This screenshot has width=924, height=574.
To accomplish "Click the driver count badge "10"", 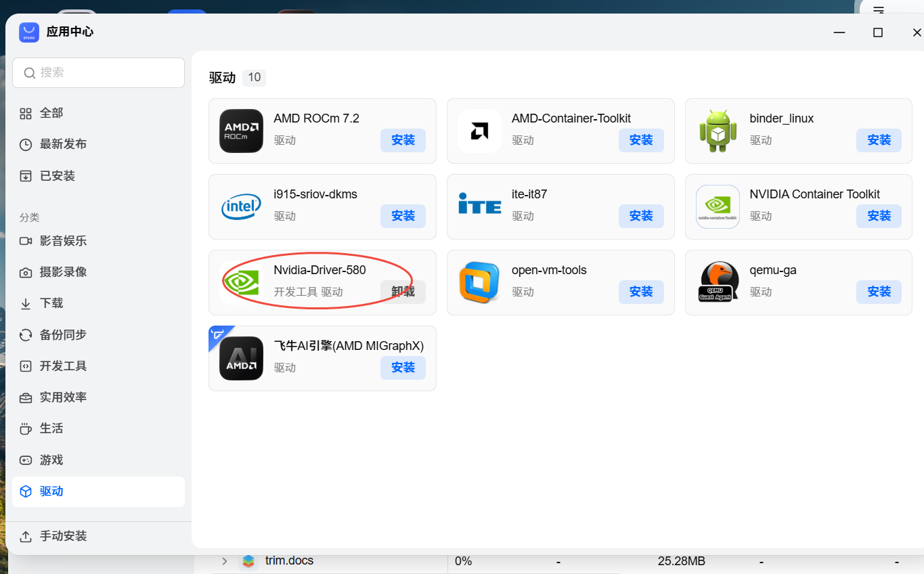I will coord(255,77).
